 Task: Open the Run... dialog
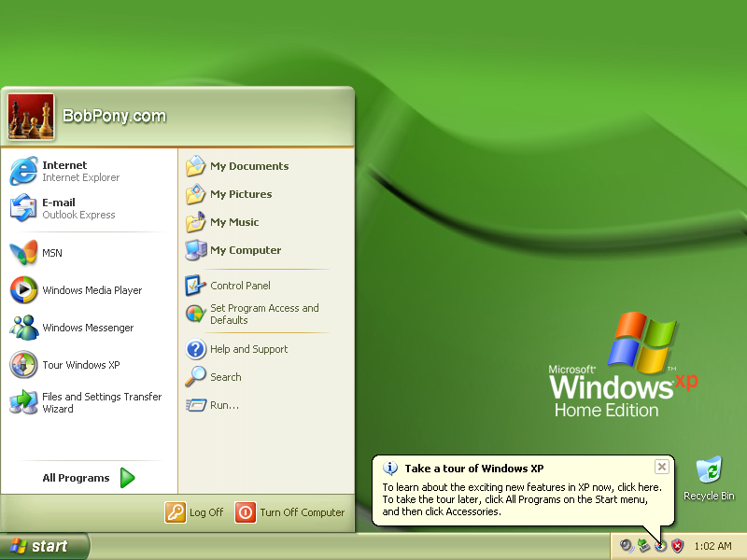(267, 405)
